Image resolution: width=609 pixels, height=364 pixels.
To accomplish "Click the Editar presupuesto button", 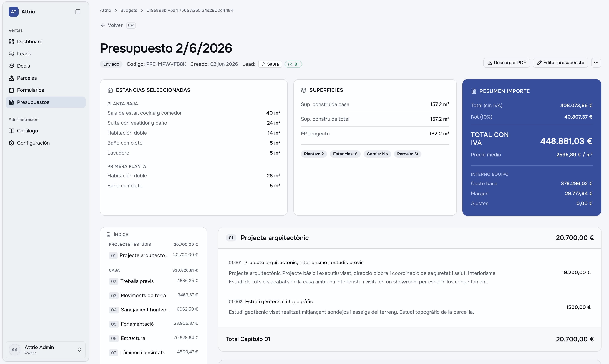I will [x=560, y=63].
